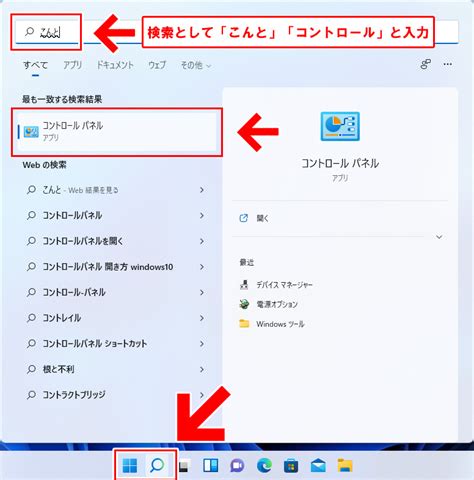This screenshot has height=480, width=474.
Task: Open the three-dot options menu
Action: point(448,64)
